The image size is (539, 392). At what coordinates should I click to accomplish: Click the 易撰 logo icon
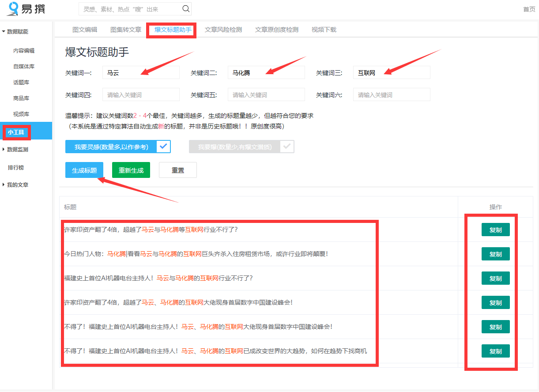(x=13, y=8)
